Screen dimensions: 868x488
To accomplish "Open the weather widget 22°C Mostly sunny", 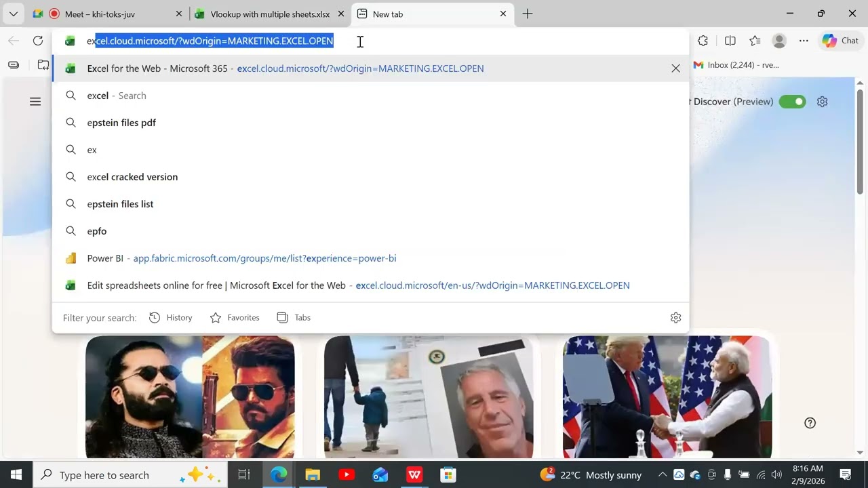I will (x=591, y=474).
